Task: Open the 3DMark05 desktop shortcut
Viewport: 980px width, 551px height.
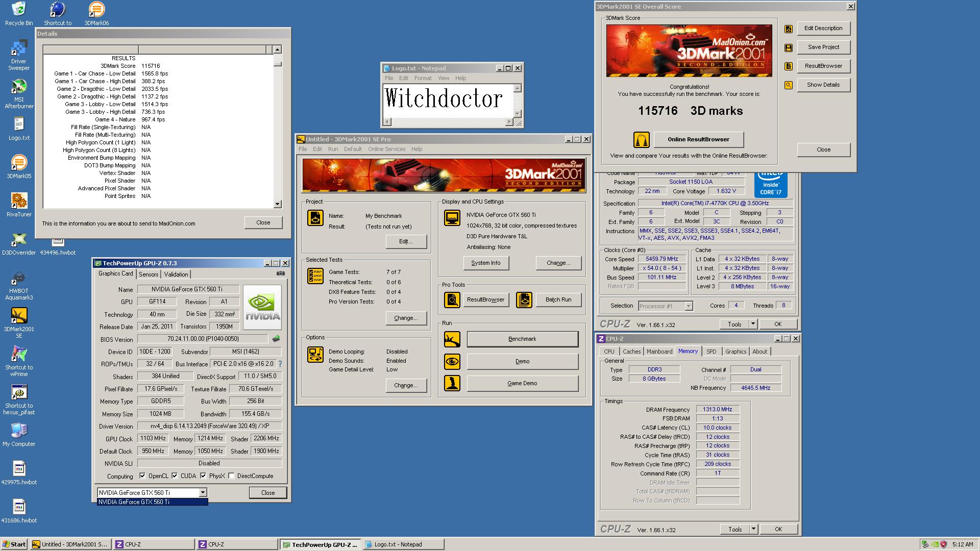Action: point(19,163)
